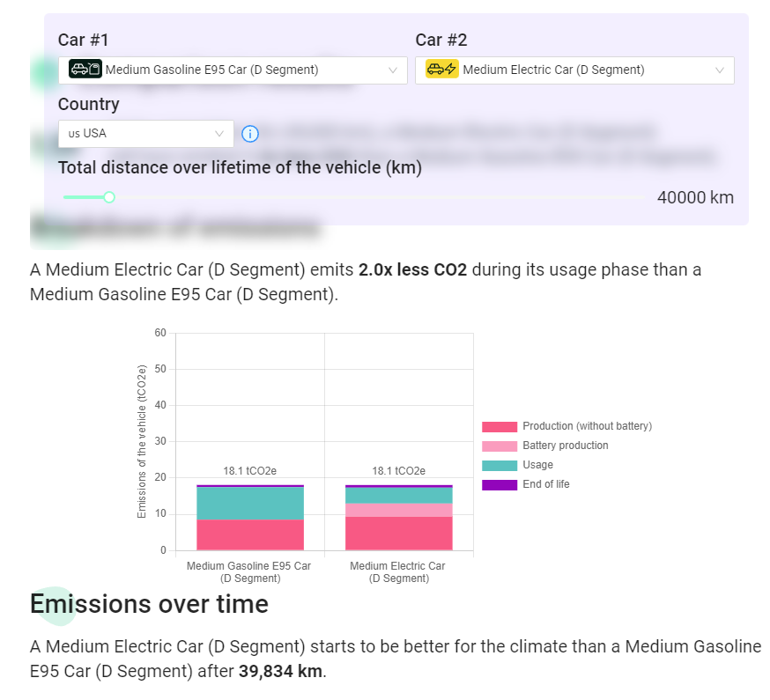Image resolution: width=770 pixels, height=700 pixels.
Task: Click the Battery production legend label
Action: point(566,446)
